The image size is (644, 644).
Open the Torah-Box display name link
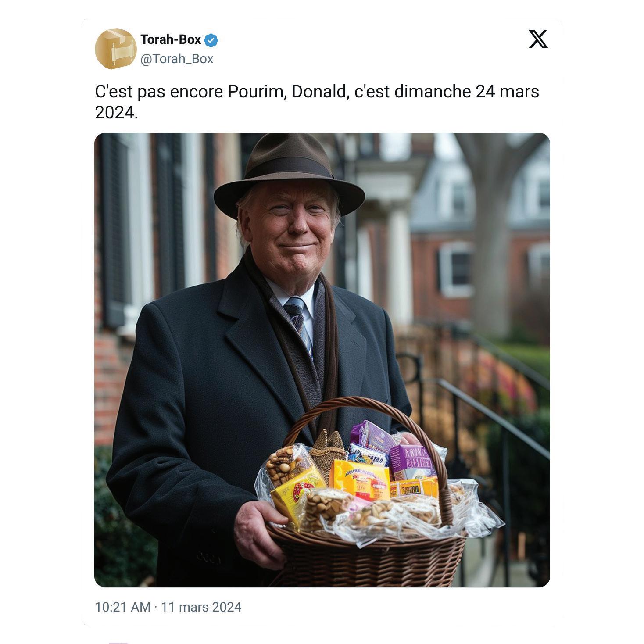click(171, 39)
